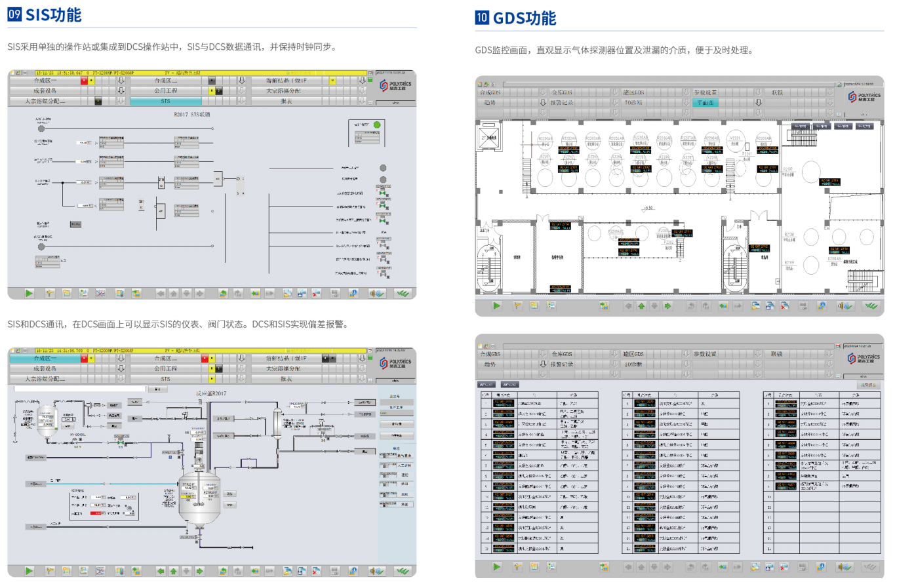This screenshot has width=914, height=588.
Task: Open 仓库GDS in GDS detector-table screen
Action: [562, 353]
